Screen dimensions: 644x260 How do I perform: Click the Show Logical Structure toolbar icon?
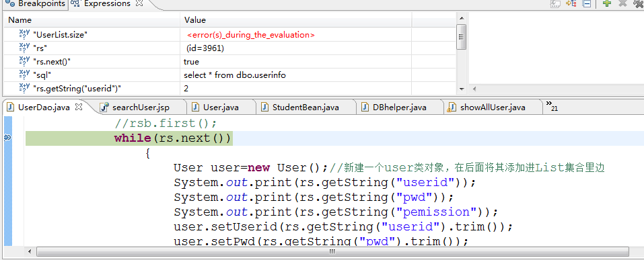coord(571,3)
